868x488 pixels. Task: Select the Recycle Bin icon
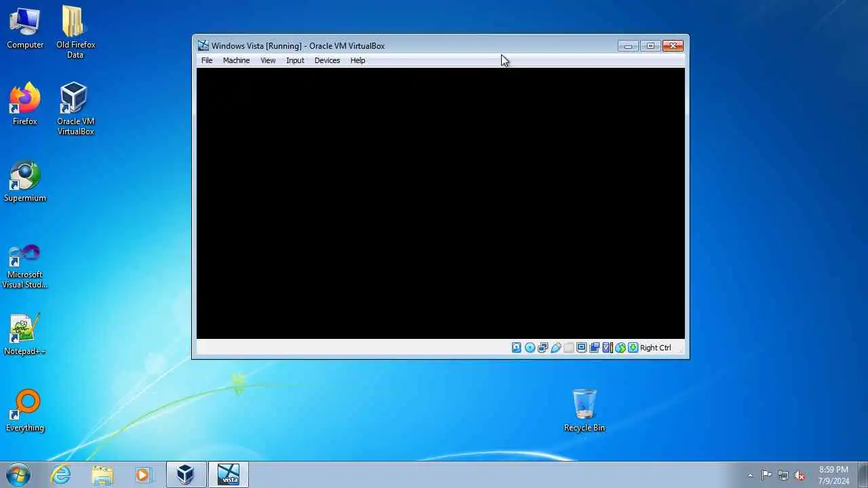584,410
